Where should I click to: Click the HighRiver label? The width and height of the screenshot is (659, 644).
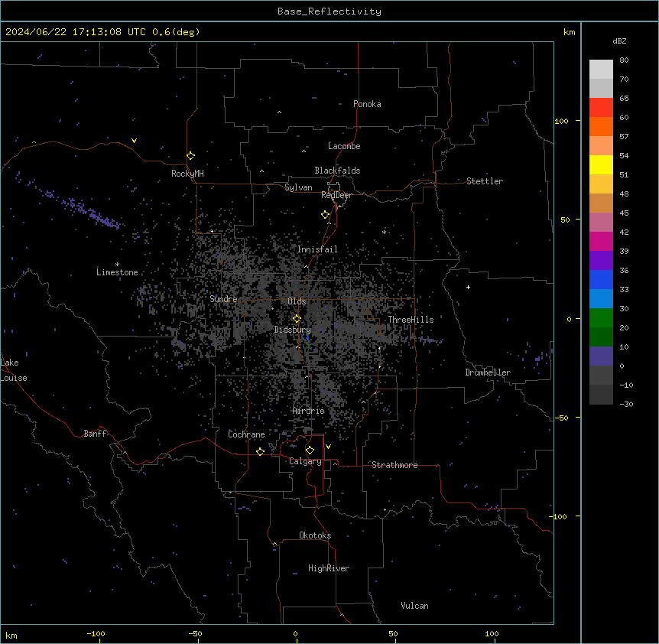click(x=329, y=568)
